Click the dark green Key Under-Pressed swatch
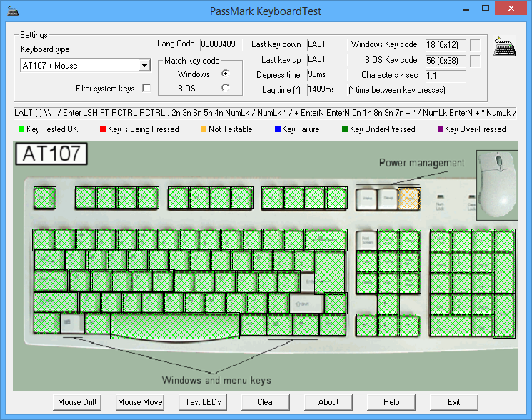This screenshot has height=420, width=532. click(345, 129)
